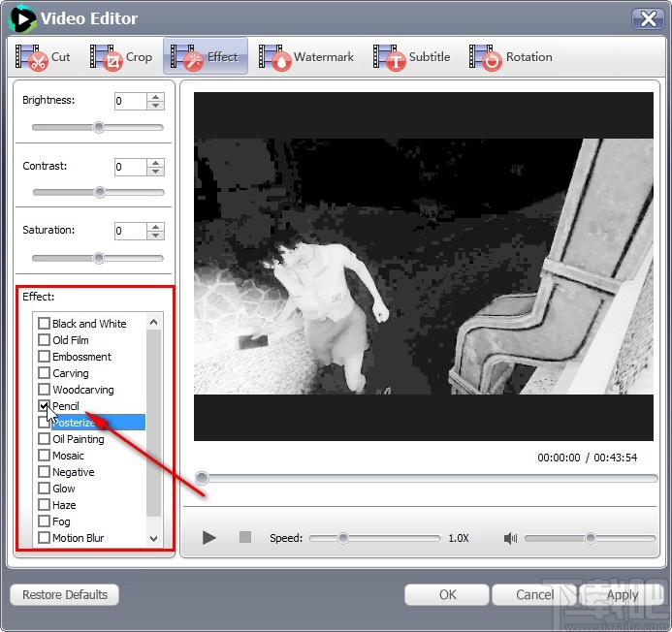Play the video preview
The width and height of the screenshot is (672, 632).
tap(209, 537)
